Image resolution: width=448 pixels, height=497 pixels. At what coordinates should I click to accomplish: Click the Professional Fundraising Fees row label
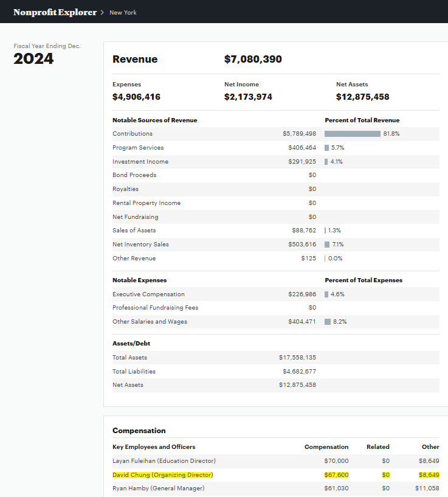click(155, 307)
